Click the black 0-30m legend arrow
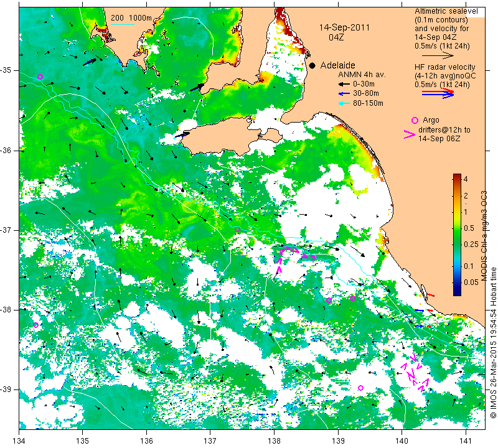 (x=344, y=85)
